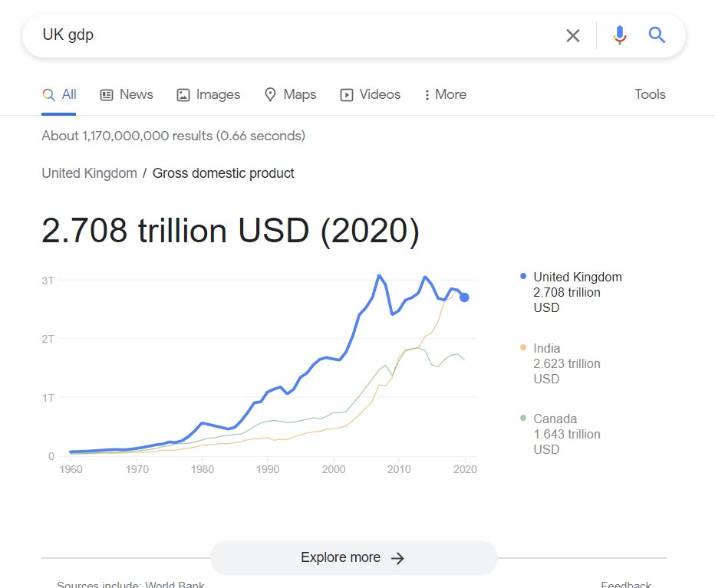Screen dimensions: 715x588
Task: Switch to Images results tab
Action: point(209,94)
